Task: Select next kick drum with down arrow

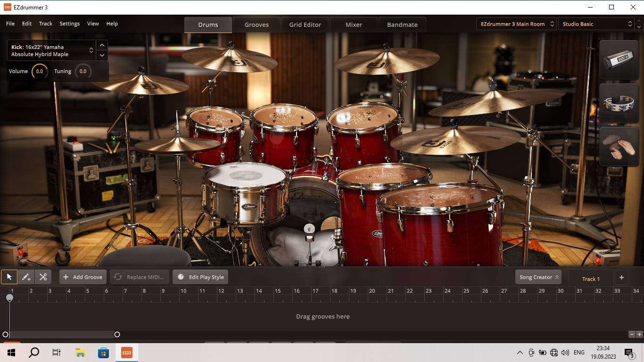Action: [x=102, y=55]
